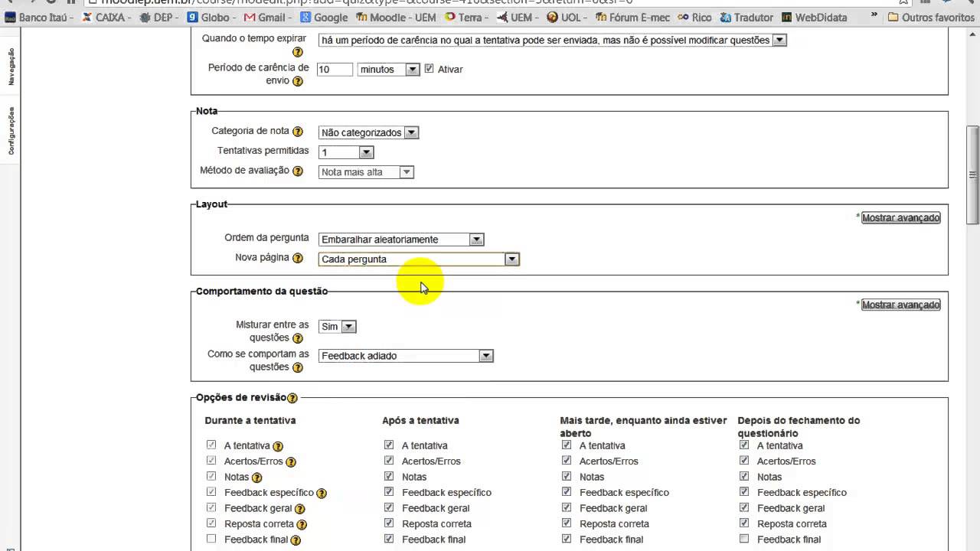Screen dimensions: 980x551
Task: Open the 'Ordem da pergunta' dropdown
Action: 401,240
